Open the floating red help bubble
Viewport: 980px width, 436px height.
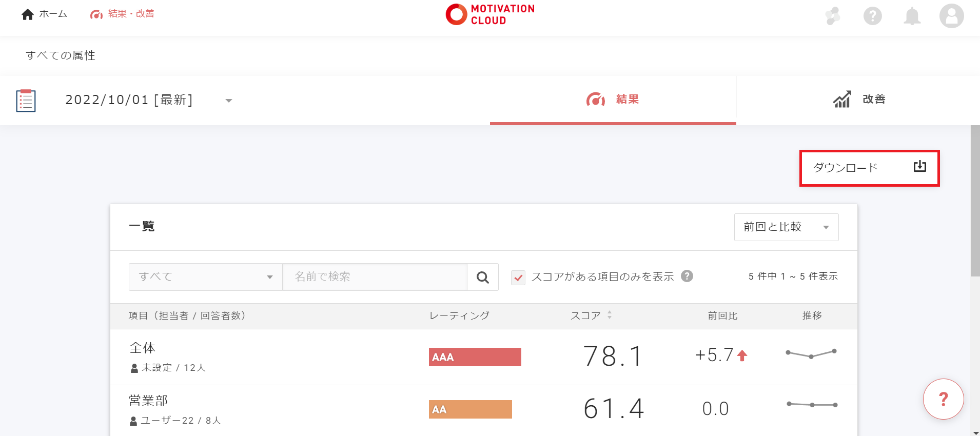click(x=943, y=399)
